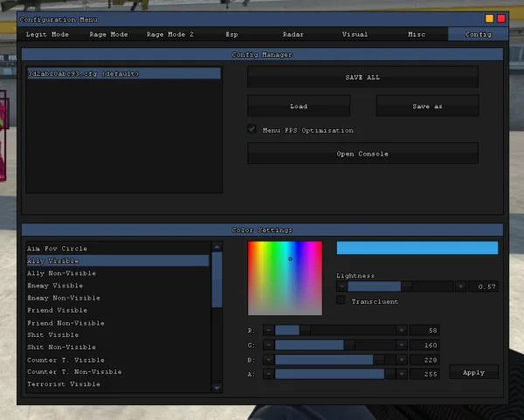524x420 pixels.
Task: Open the Misc tab
Action: coord(417,34)
